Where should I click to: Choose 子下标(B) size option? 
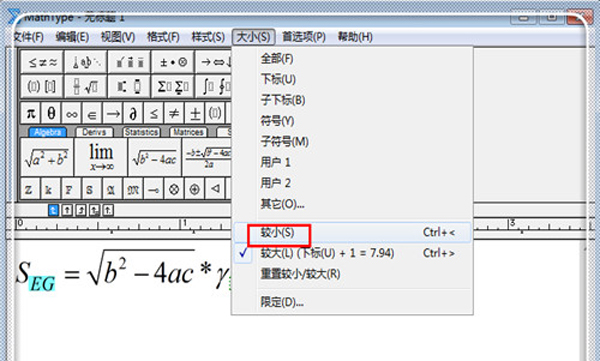[x=352, y=100]
